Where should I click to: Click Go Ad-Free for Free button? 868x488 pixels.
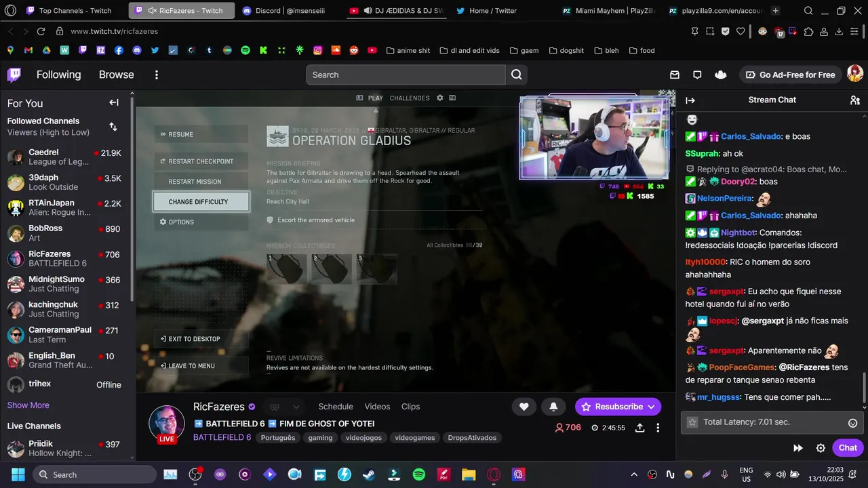click(x=790, y=75)
